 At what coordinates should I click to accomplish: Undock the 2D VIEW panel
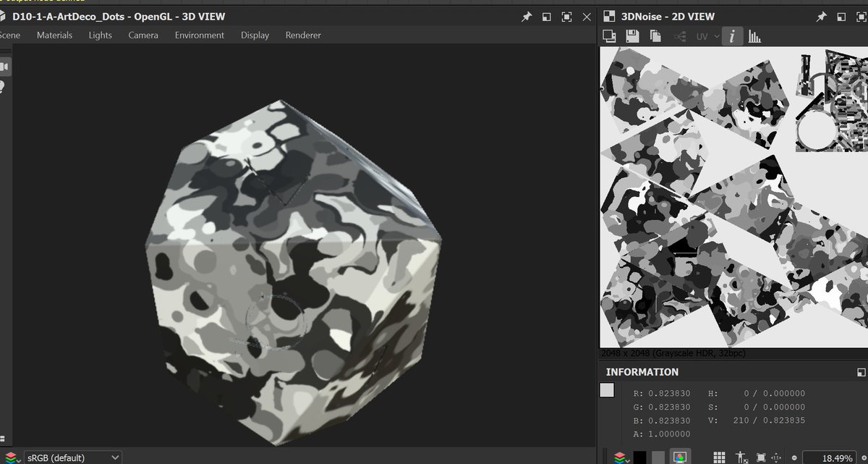(841, 17)
